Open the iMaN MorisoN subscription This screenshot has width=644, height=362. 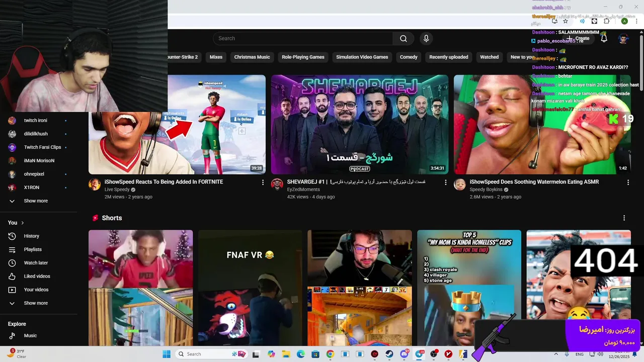(x=39, y=161)
